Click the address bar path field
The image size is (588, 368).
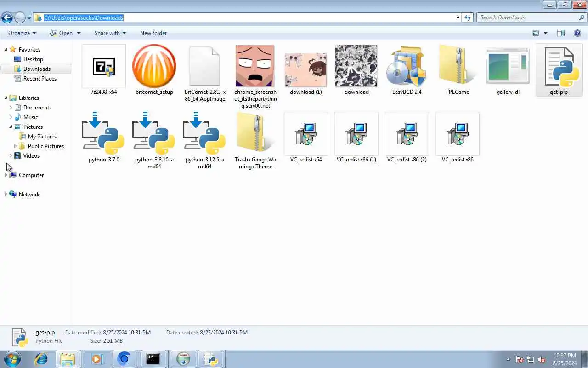247,17
